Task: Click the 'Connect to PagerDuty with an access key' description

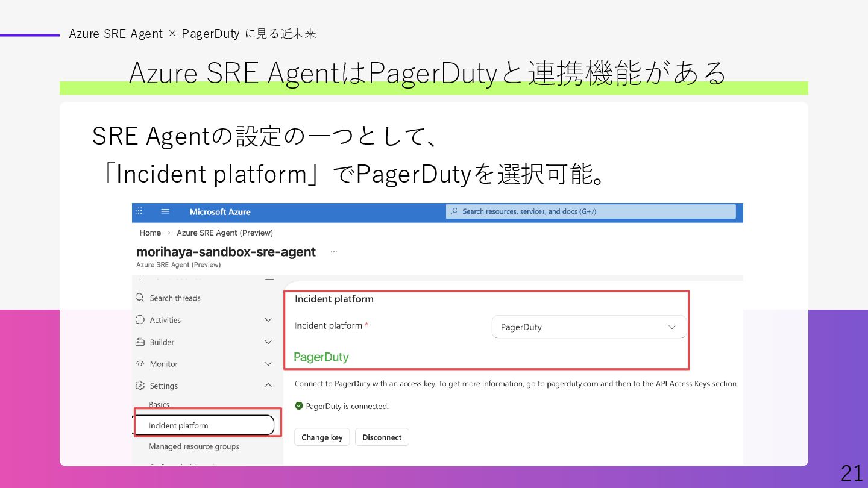Action: pyautogui.click(x=516, y=384)
